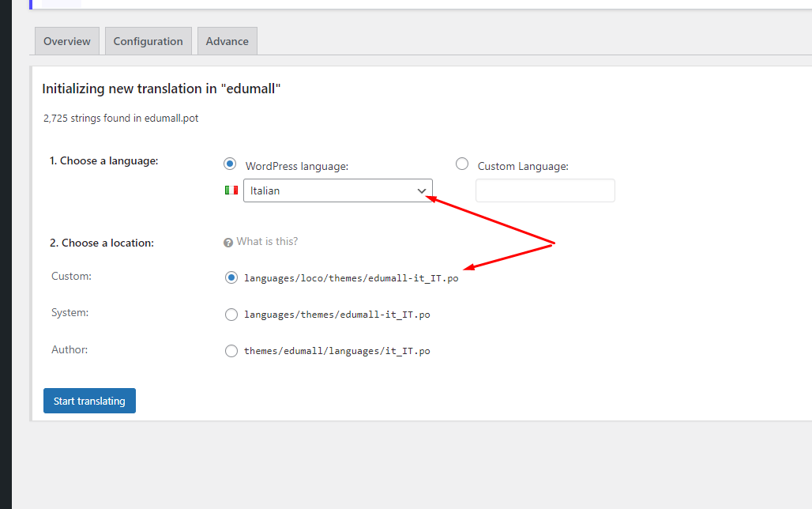
Task: Open the Italian language dropdown
Action: tap(337, 190)
